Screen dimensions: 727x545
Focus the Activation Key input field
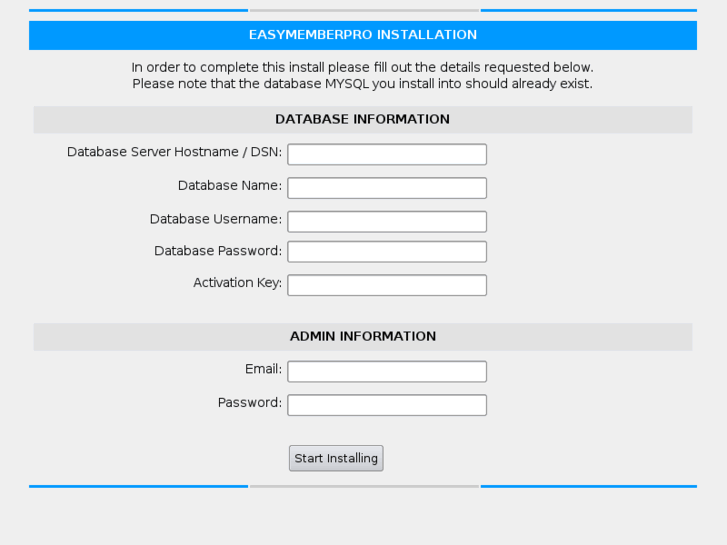click(x=386, y=285)
